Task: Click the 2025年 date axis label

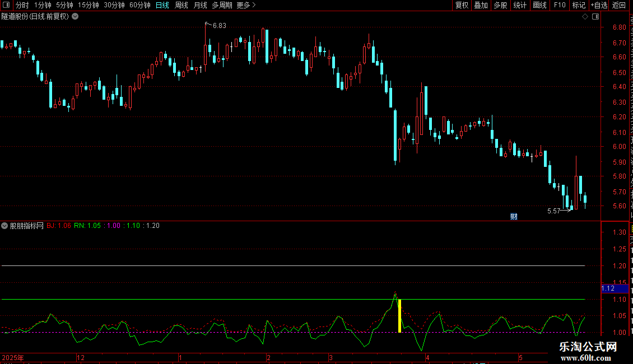Action: coord(13,357)
